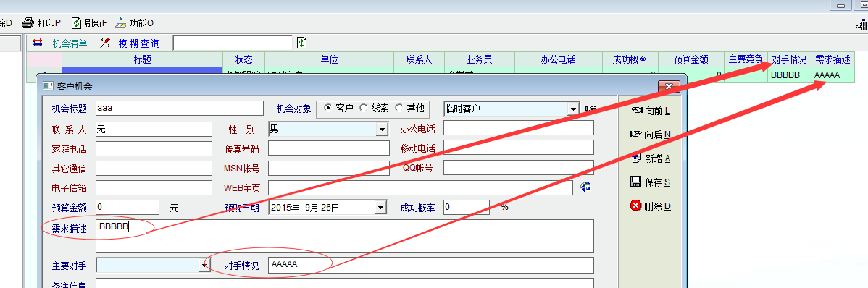Click the 删除 D delete button in dialog
The height and width of the screenshot is (288, 868).
click(651, 206)
